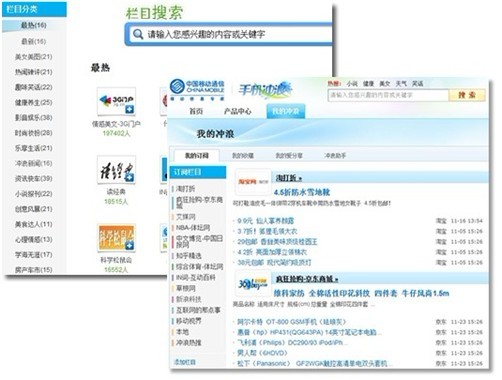Open the 淘打折 » section heading
The width and height of the screenshot is (502, 380).
(289, 178)
